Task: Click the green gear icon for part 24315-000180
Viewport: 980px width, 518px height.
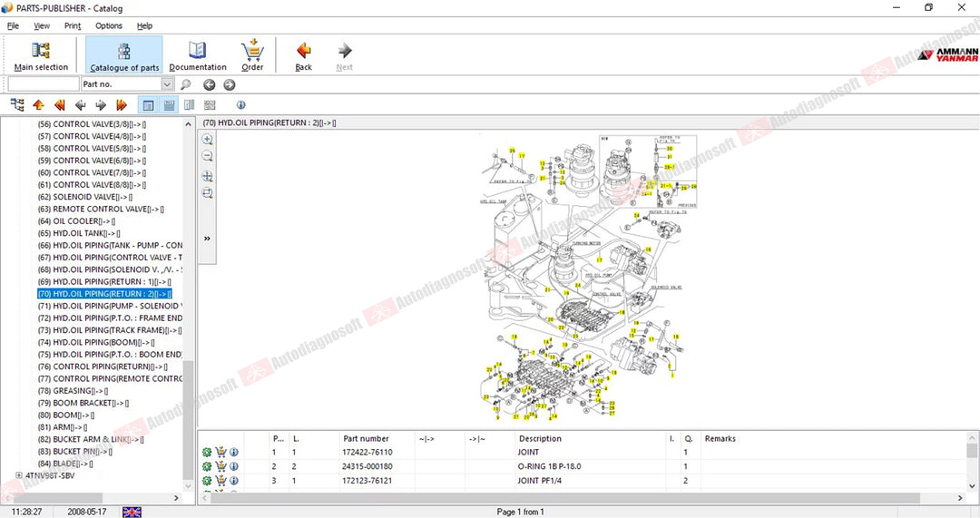Action: tap(207, 466)
